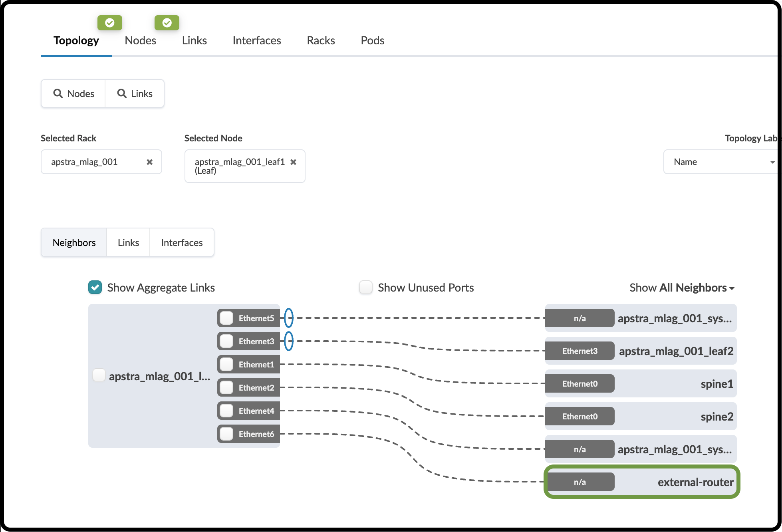The width and height of the screenshot is (782, 532).
Task: Click the green check badge above Nodes tab
Action: coord(167,23)
